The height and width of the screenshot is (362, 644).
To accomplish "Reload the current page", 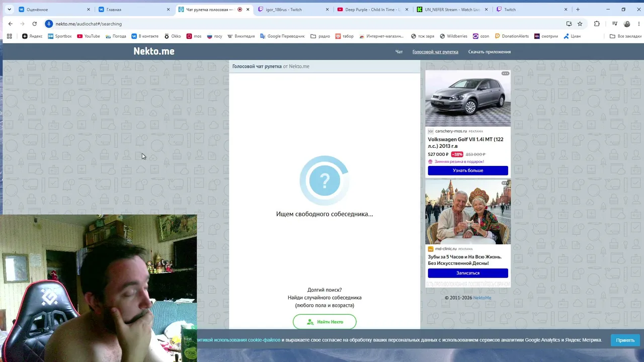I will 35,24.
